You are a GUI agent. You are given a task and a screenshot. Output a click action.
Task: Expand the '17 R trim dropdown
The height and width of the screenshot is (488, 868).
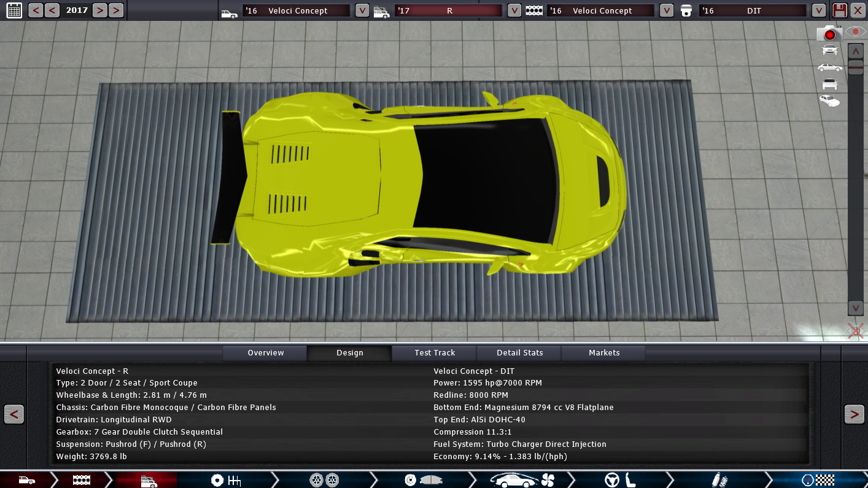pos(514,10)
